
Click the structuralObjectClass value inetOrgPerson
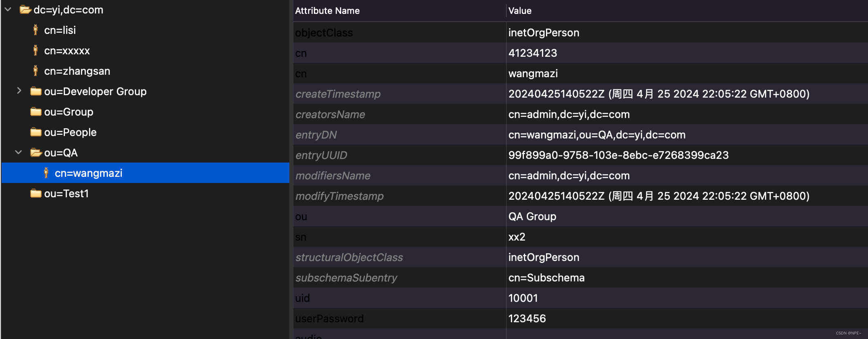[x=544, y=257]
